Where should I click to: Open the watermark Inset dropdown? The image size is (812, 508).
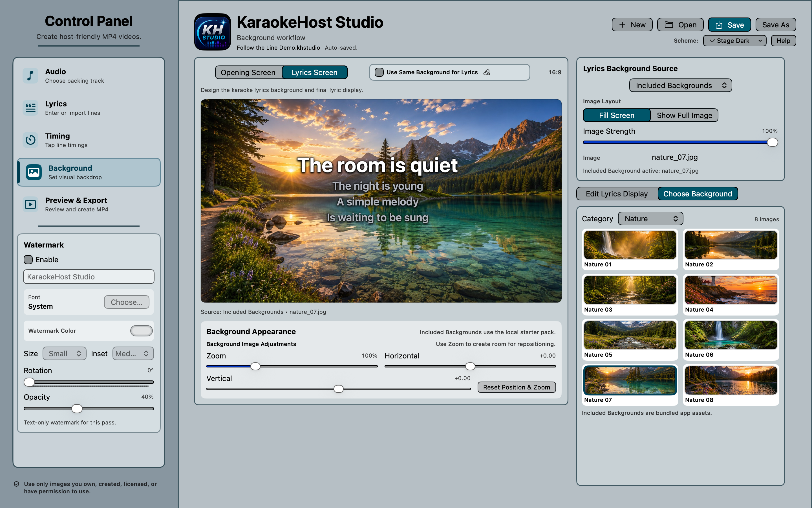coord(133,353)
